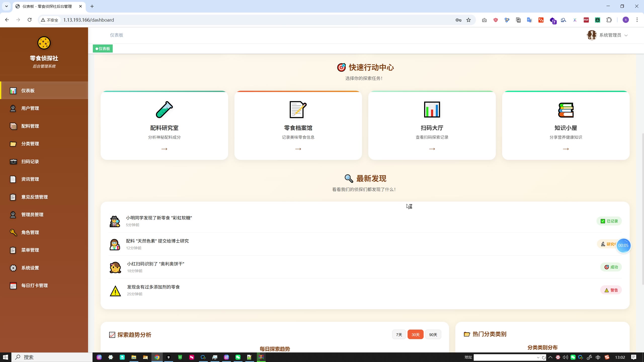Open the 零食档案馆 card
Screen dimensions: 644x362
pyautogui.click(x=298, y=126)
